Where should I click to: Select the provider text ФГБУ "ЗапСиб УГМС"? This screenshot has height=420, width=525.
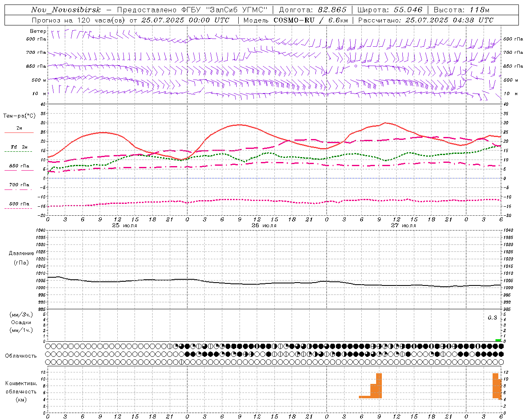224,10
